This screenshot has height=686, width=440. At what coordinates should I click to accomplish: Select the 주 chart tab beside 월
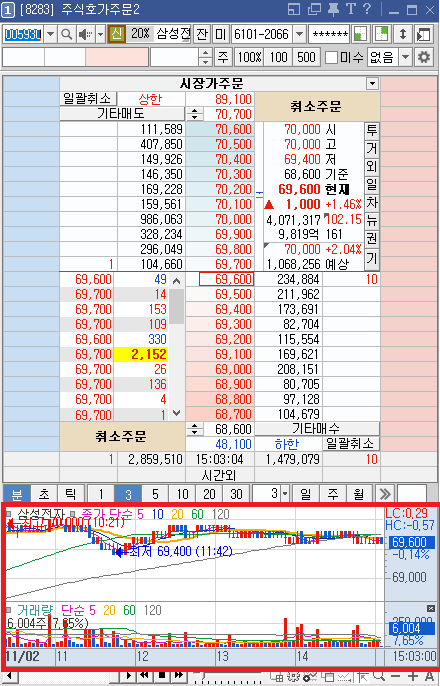point(333,494)
